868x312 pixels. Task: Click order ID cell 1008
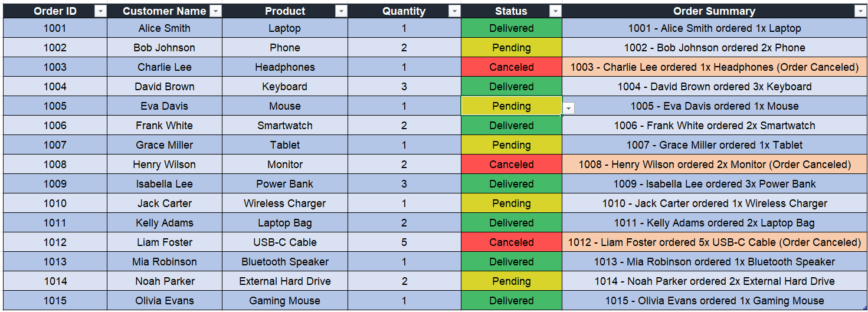[x=55, y=165]
